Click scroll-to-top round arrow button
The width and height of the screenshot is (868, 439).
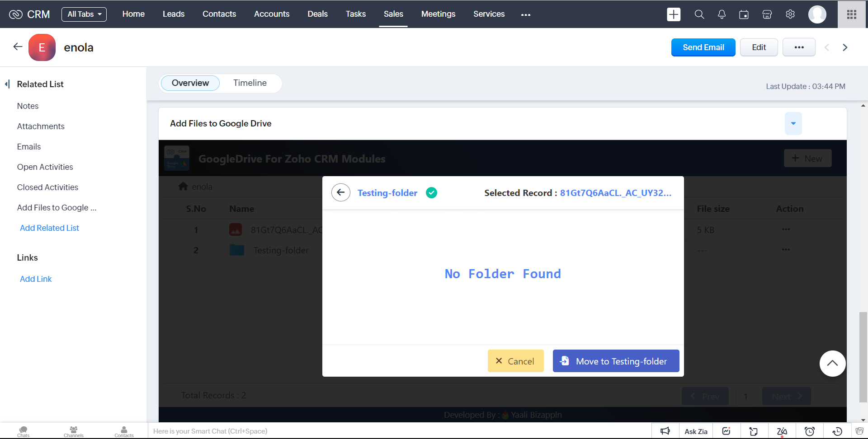click(832, 364)
